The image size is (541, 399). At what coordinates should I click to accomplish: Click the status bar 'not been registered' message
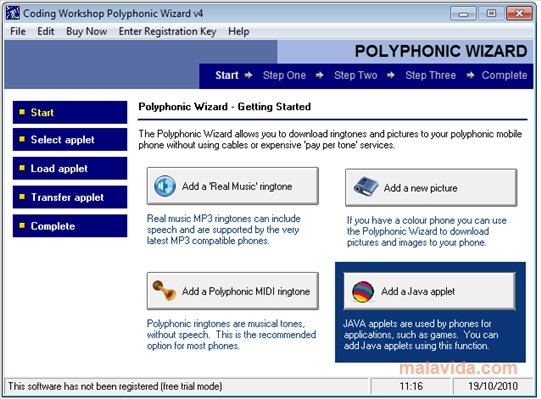[x=115, y=386]
